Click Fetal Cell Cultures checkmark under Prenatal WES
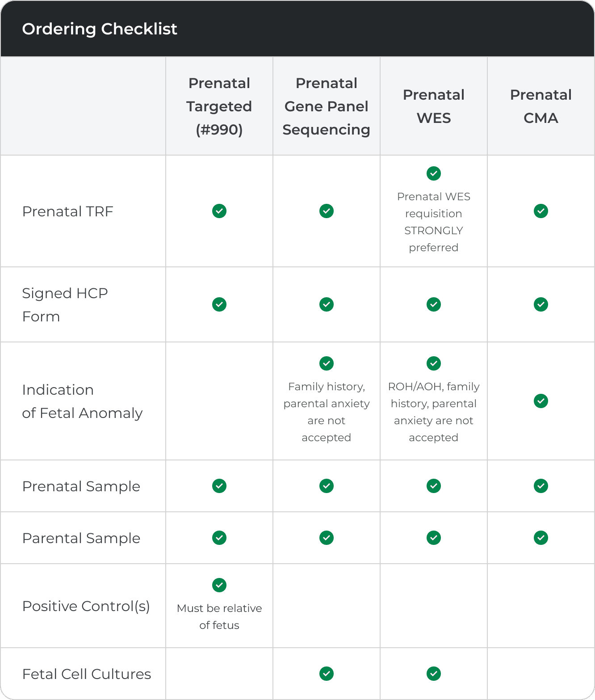This screenshot has width=595, height=700. click(434, 674)
